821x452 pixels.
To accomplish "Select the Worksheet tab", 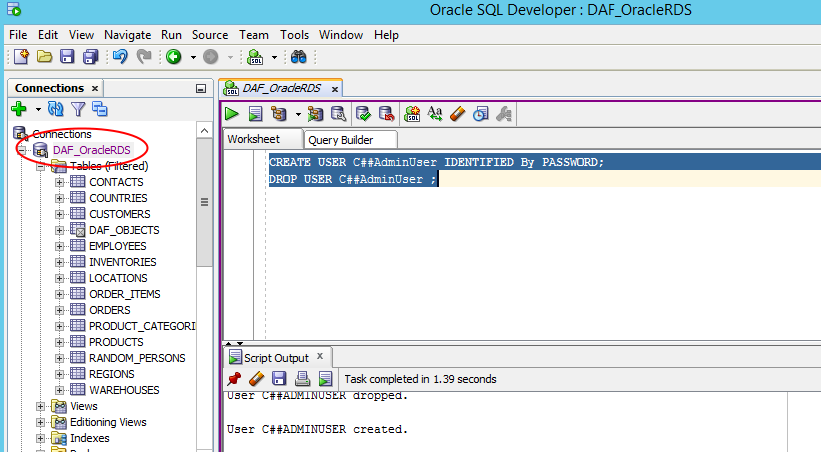I will (x=263, y=139).
